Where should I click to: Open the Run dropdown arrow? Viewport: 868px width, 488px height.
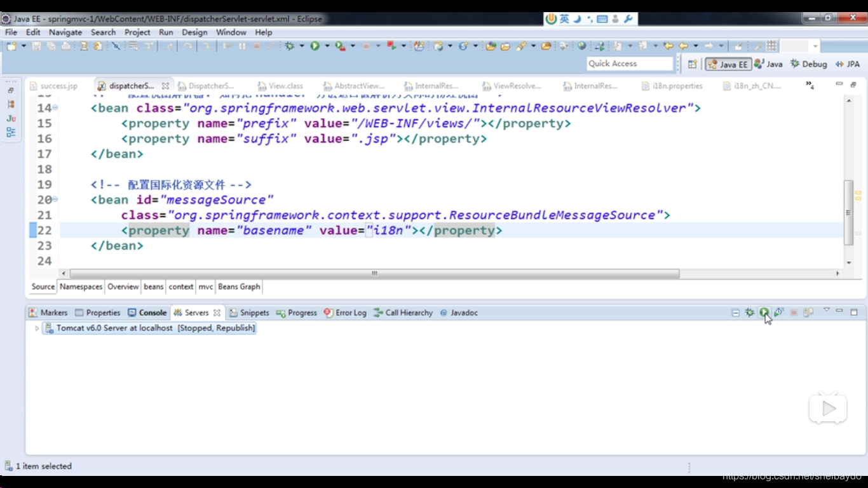pyautogui.click(x=327, y=46)
